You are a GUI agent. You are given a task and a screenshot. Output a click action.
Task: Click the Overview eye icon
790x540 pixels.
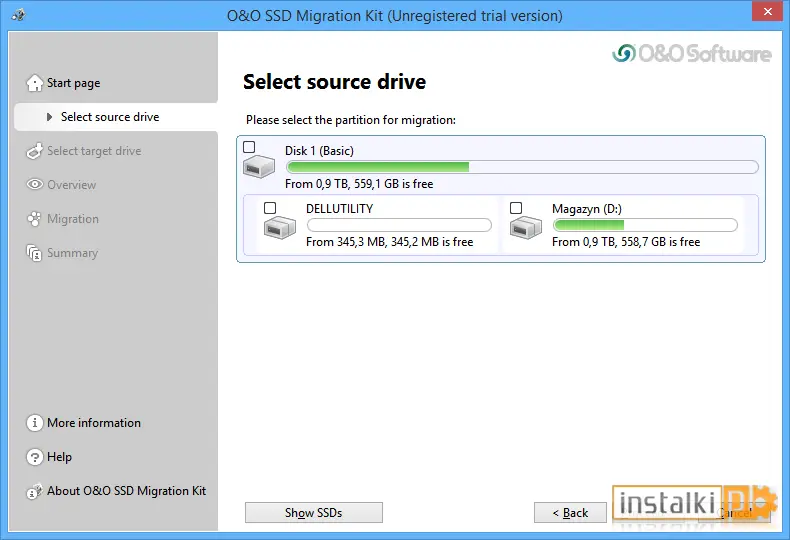(x=35, y=184)
